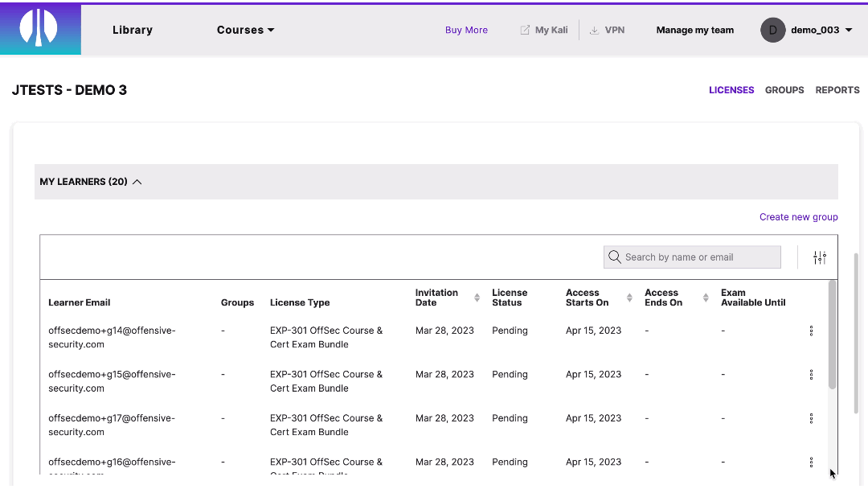
Task: Open the kebab menu for offsecdemo+g14 row
Action: [811, 331]
